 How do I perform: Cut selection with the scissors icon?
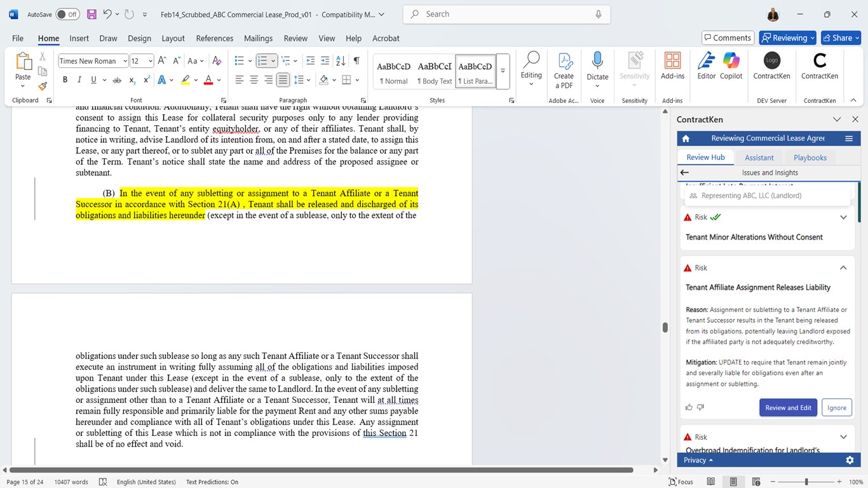tap(43, 57)
